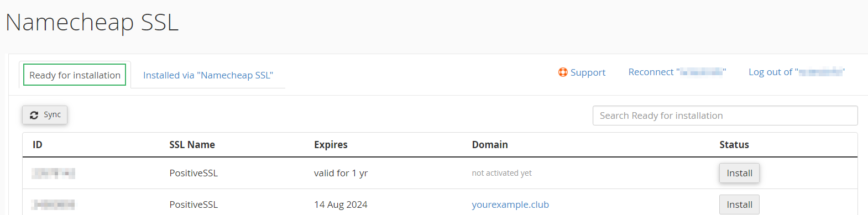868x215 pixels.
Task: Click the Namecheap SSL page heading
Action: tap(92, 23)
